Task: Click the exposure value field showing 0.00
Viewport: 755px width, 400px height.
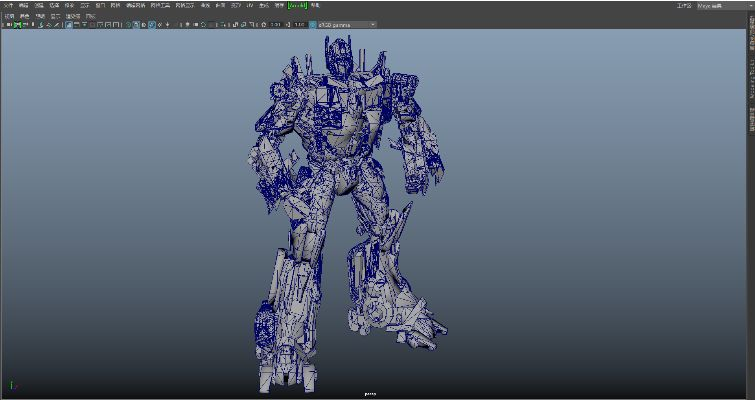Action: 274,24
